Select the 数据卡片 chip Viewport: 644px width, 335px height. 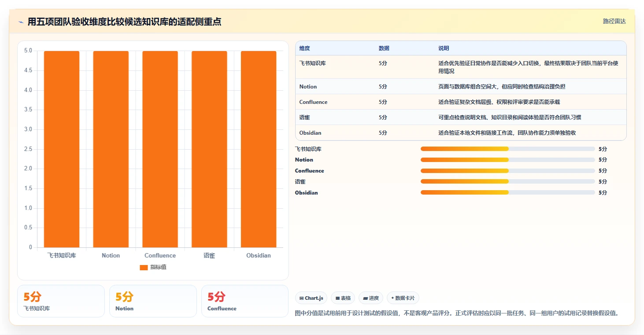[403, 298]
